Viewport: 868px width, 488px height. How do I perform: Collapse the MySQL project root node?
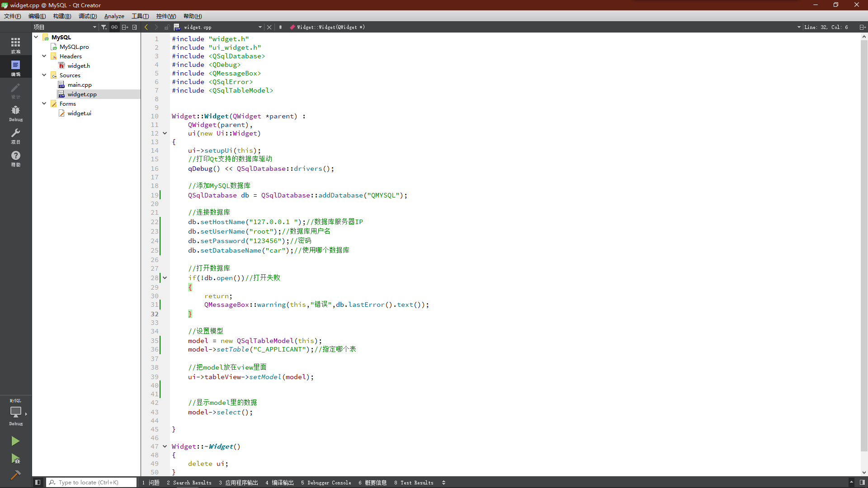(x=36, y=37)
